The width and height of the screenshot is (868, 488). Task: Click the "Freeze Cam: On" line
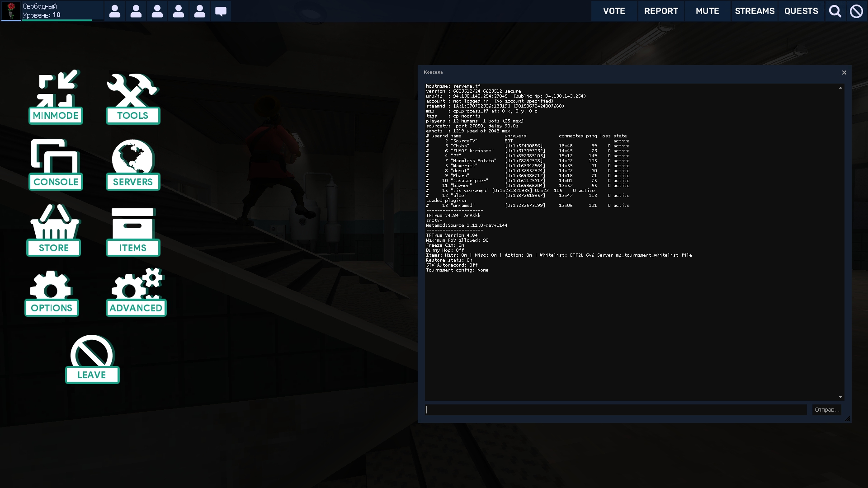click(x=445, y=245)
